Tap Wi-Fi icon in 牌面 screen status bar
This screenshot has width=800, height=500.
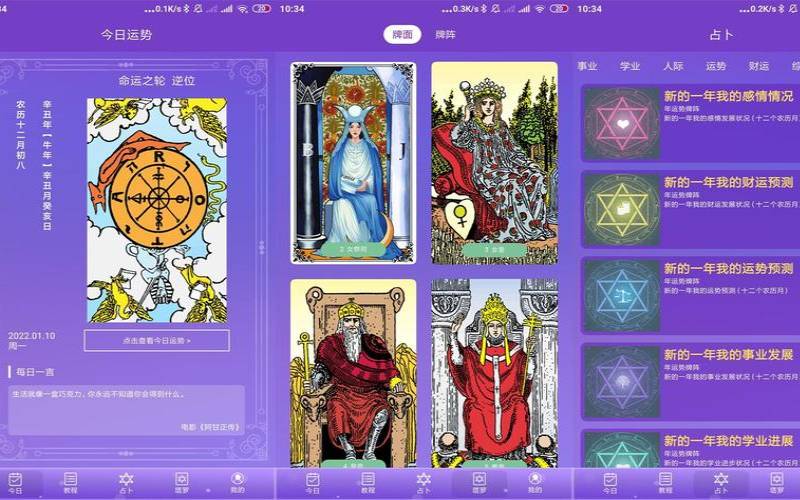coord(540,9)
